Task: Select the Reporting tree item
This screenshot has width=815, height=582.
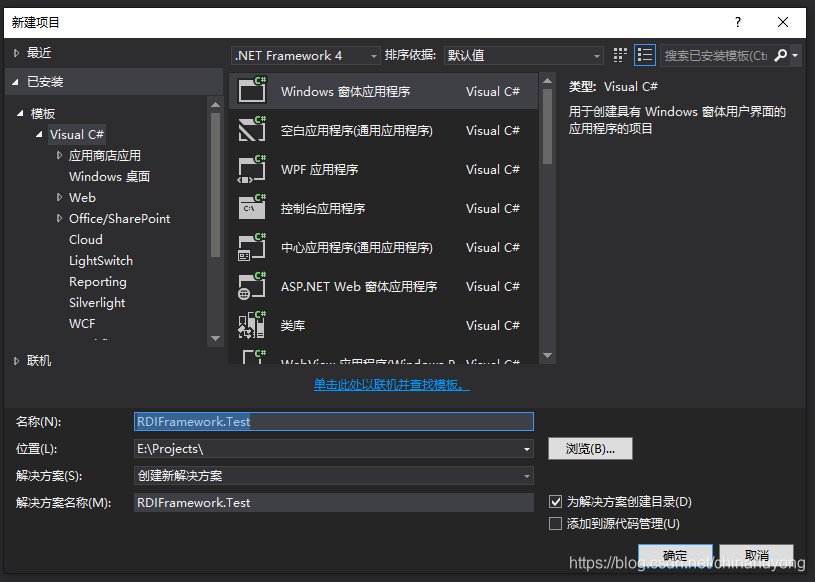Action: click(98, 282)
